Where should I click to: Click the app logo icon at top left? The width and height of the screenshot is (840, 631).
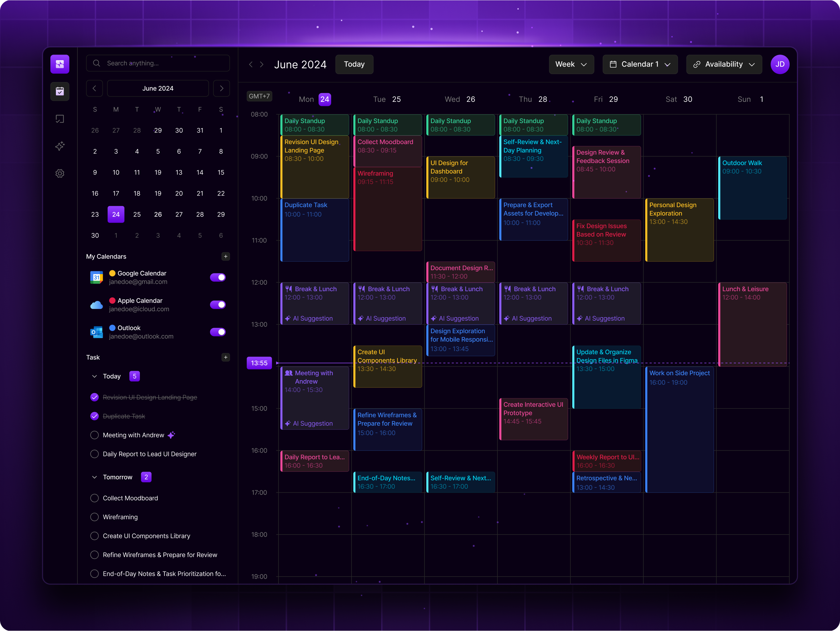tap(60, 64)
